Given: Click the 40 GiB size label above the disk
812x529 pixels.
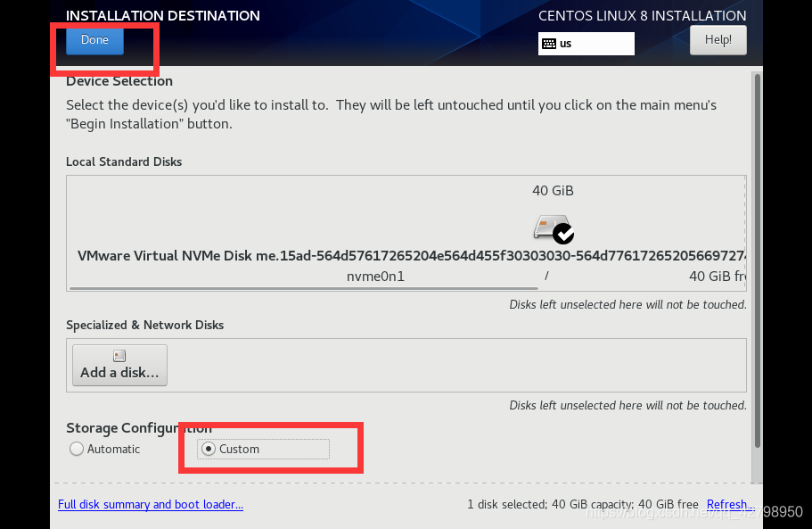Looking at the screenshot, I should [x=553, y=191].
